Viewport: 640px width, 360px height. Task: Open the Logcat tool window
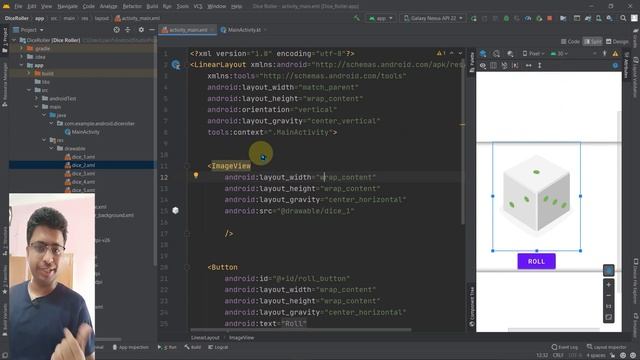click(x=218, y=347)
